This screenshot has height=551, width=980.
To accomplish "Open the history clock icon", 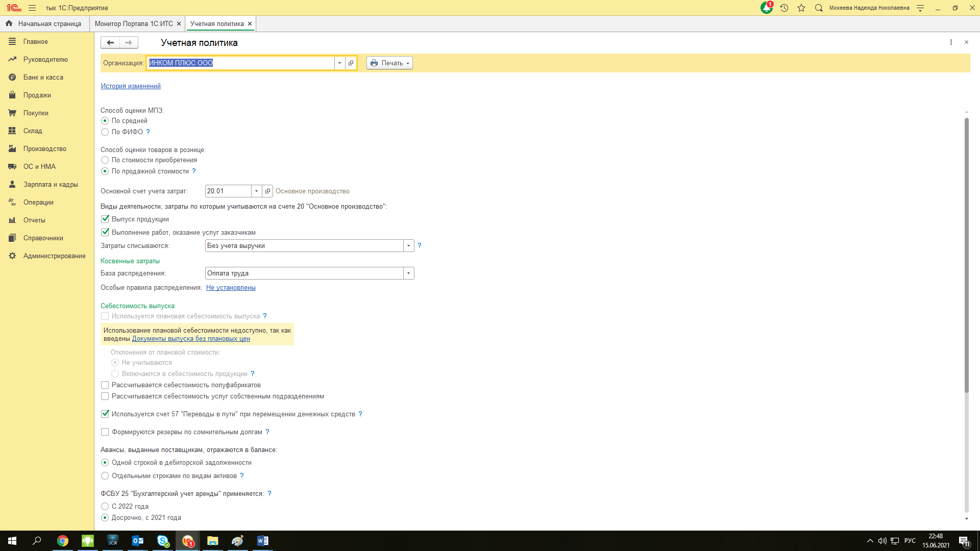I will [x=784, y=8].
